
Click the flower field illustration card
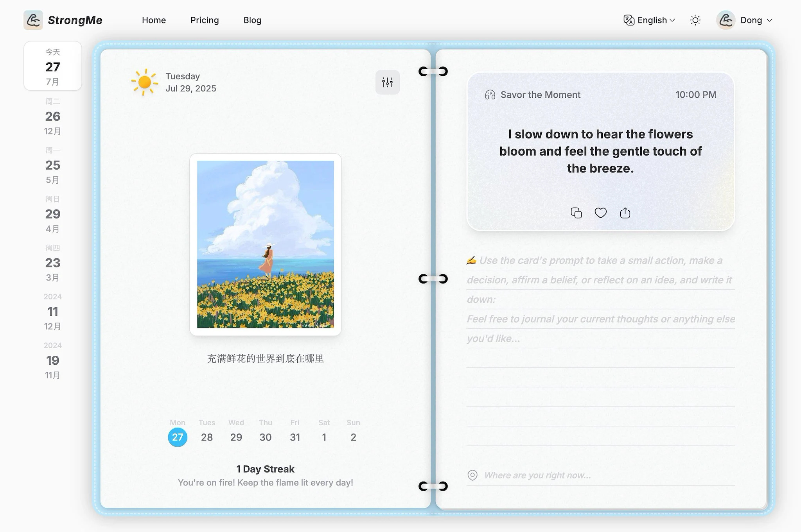(x=266, y=244)
